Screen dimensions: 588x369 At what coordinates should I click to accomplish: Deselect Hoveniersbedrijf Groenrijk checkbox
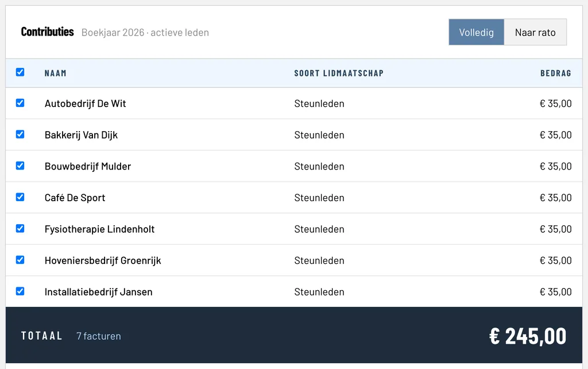pyautogui.click(x=20, y=260)
